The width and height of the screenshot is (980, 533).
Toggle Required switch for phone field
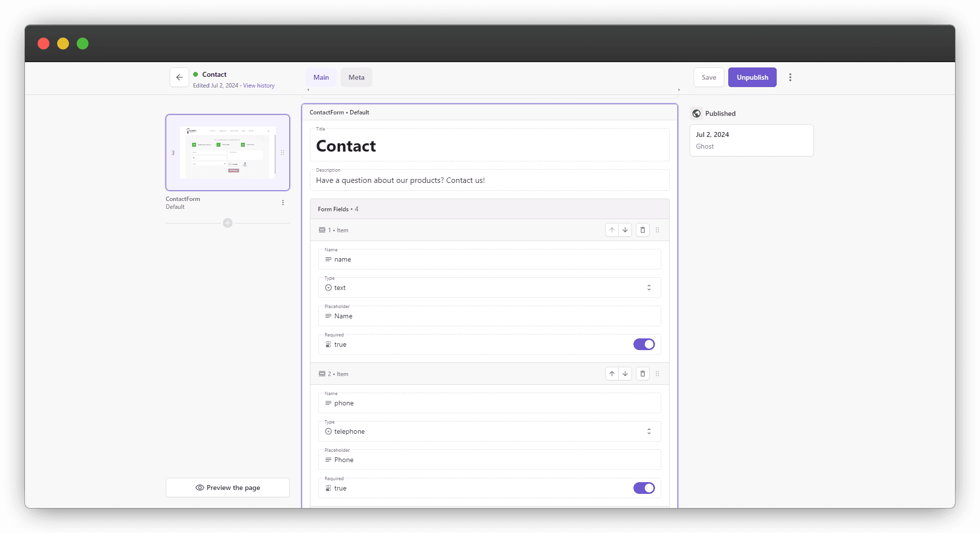coord(644,488)
